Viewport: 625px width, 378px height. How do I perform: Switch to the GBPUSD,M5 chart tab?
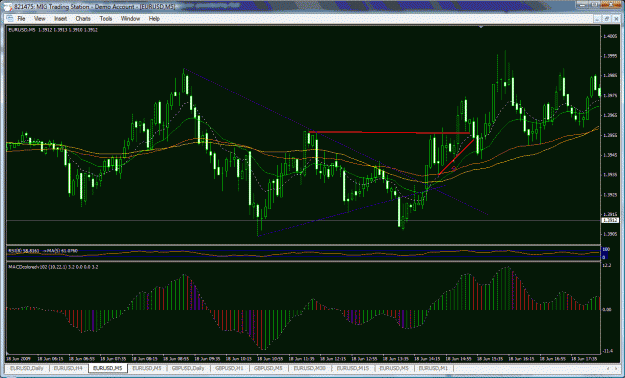pyautogui.click(x=269, y=368)
